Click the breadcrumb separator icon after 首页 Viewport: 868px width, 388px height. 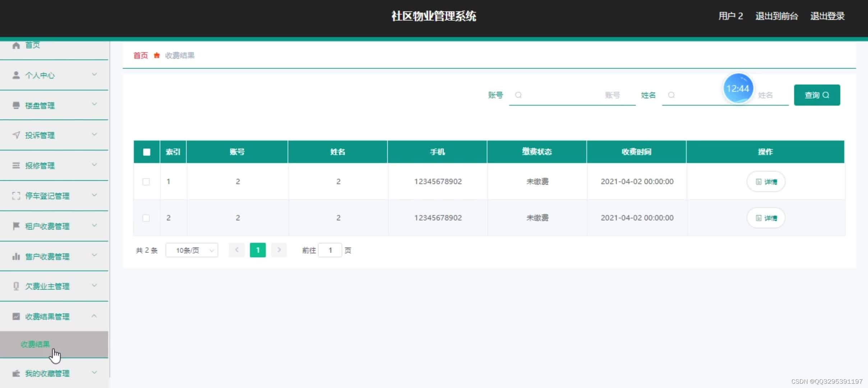157,55
